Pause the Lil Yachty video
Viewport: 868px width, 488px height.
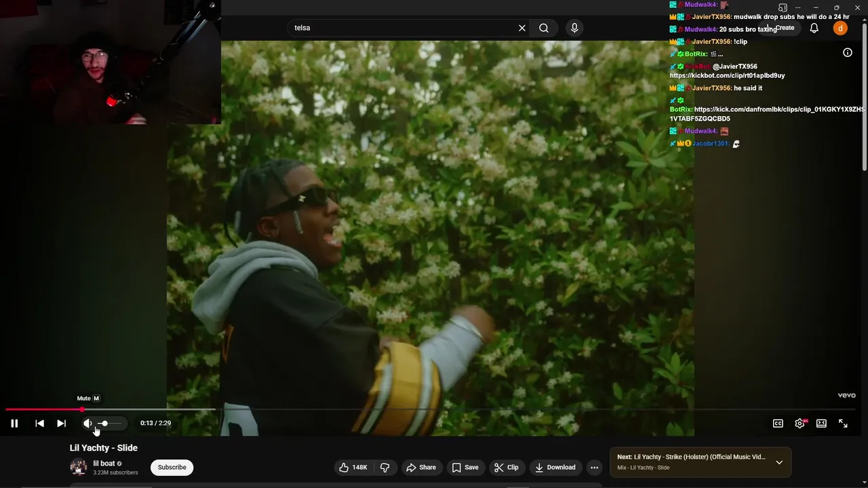click(x=14, y=424)
